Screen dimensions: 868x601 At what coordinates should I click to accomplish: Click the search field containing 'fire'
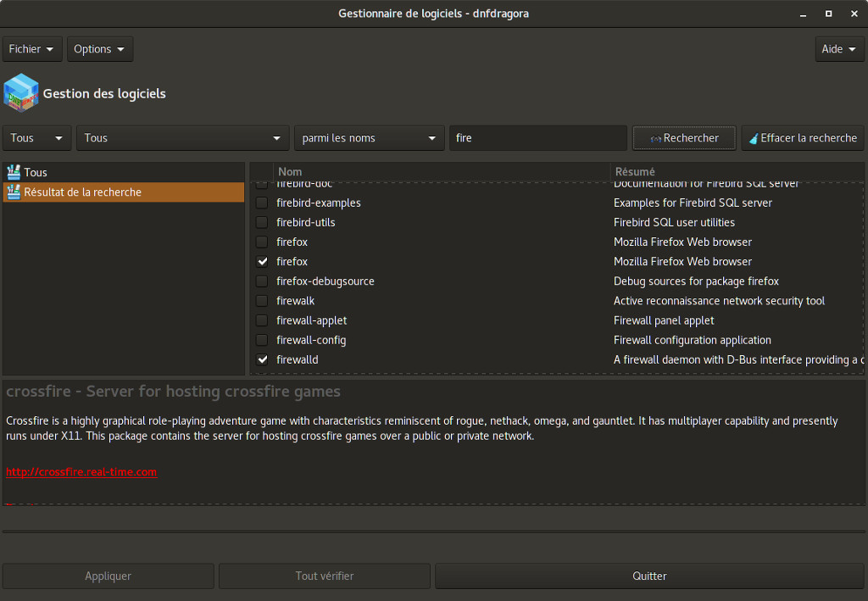(537, 138)
